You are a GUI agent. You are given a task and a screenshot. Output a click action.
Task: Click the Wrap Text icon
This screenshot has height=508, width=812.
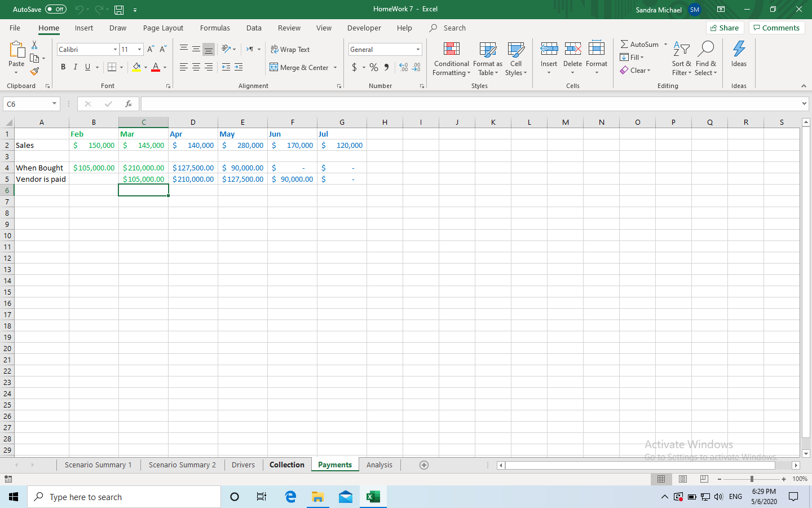pyautogui.click(x=291, y=49)
